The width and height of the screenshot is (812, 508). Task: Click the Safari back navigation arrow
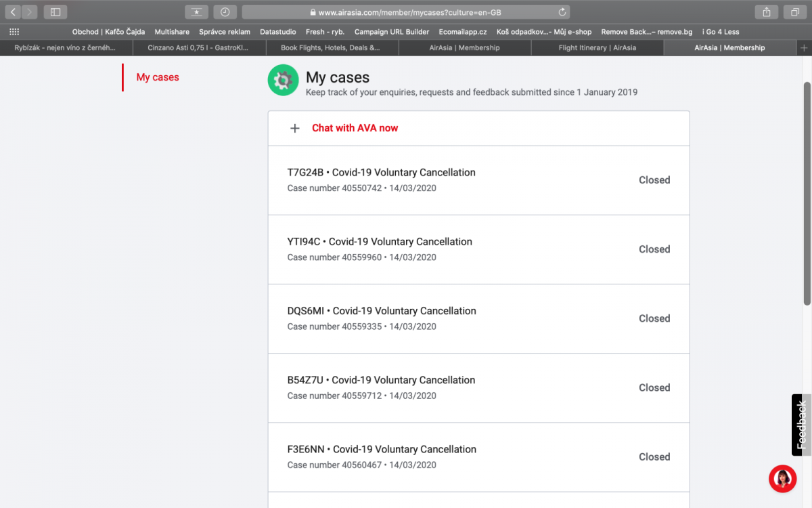coord(14,12)
